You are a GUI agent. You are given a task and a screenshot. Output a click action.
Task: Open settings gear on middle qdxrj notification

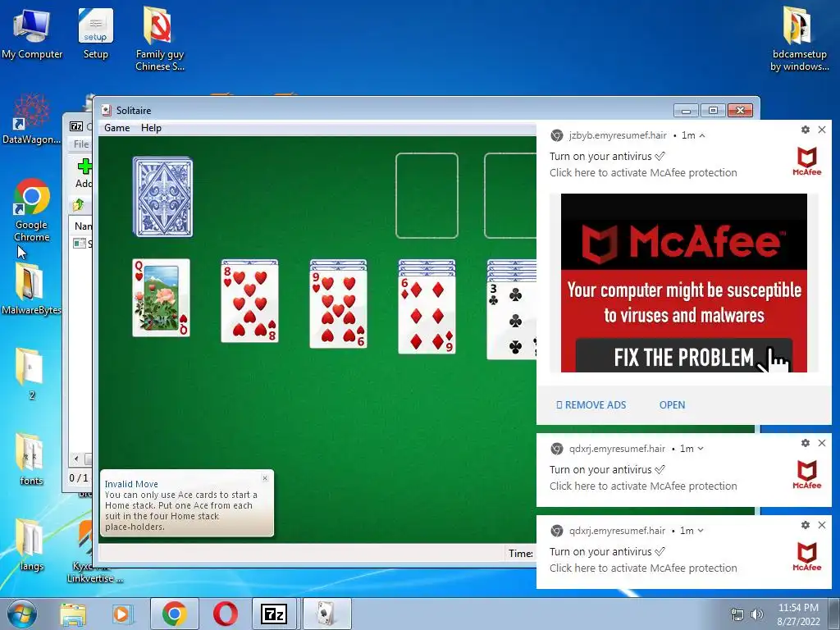click(806, 443)
